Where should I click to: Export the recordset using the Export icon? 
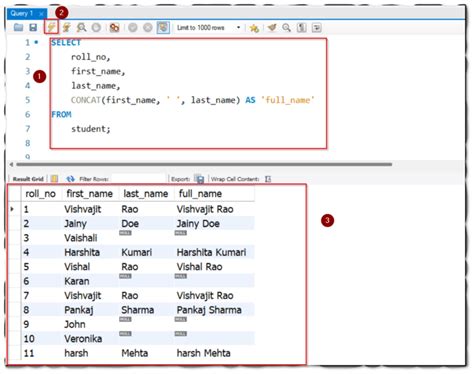[x=199, y=179]
